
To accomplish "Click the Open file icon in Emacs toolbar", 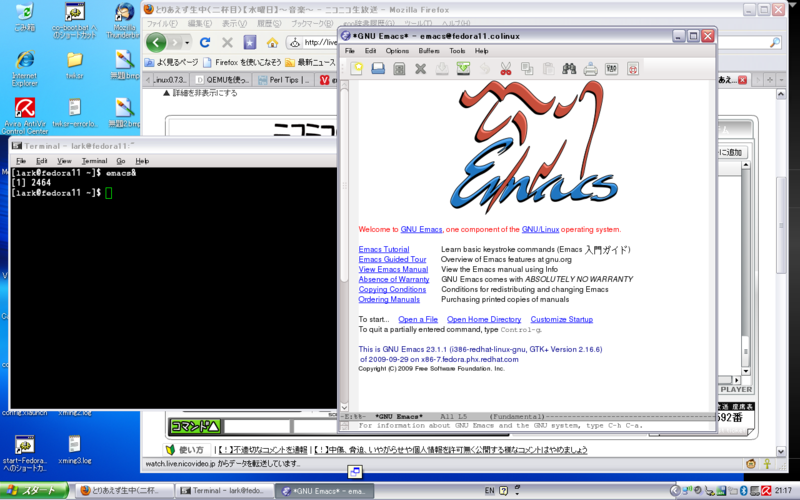I will (378, 68).
